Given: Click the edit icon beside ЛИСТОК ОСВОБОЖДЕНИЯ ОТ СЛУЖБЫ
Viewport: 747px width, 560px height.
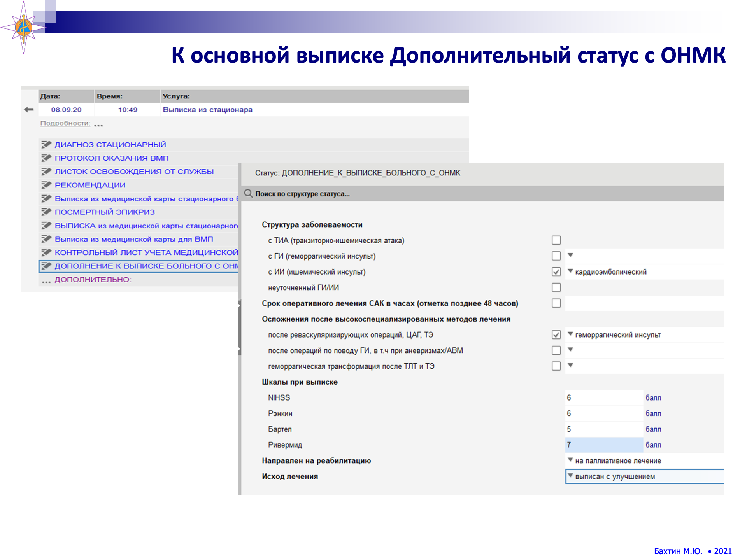Looking at the screenshot, I should (x=46, y=171).
